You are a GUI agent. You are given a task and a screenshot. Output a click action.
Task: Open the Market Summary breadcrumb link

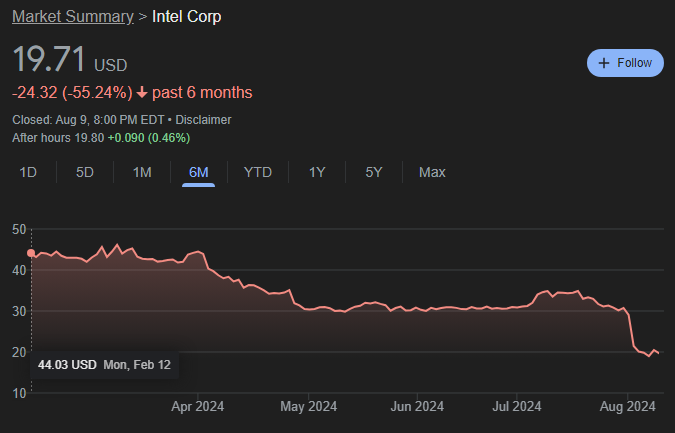click(72, 17)
